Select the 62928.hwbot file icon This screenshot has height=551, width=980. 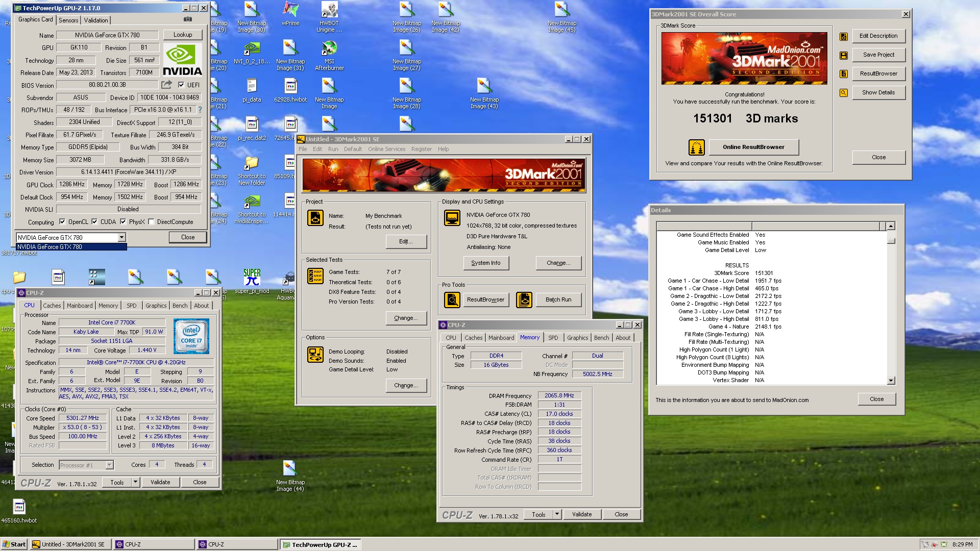[x=290, y=91]
